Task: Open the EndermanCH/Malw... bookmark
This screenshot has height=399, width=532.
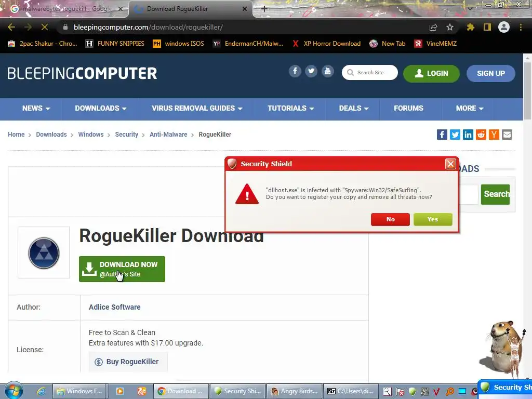Action: point(248,44)
